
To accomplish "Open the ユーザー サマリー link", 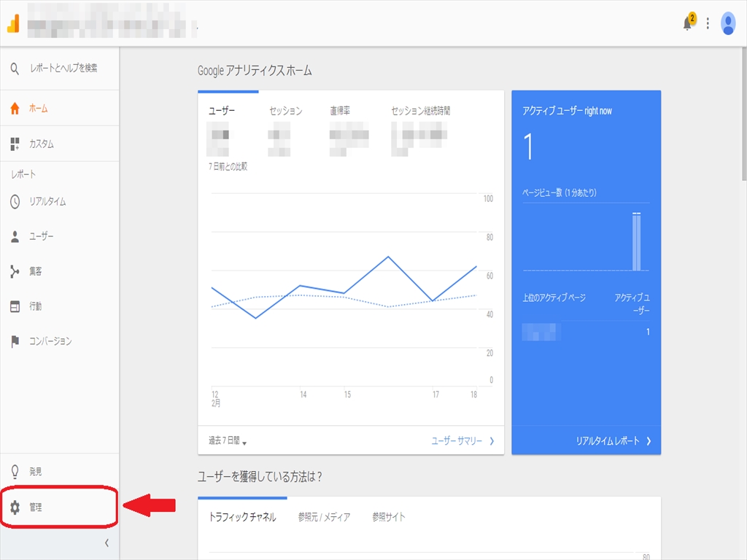I will (x=462, y=441).
